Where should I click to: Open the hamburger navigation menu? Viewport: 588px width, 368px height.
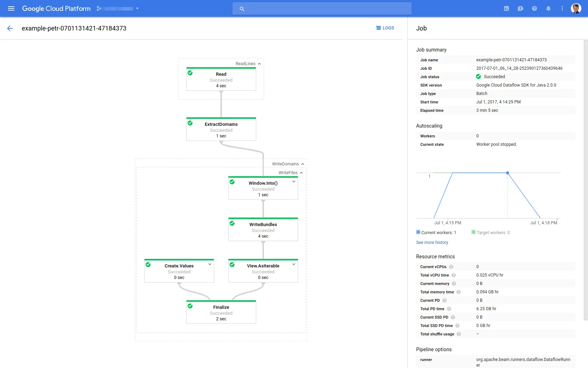[11, 8]
